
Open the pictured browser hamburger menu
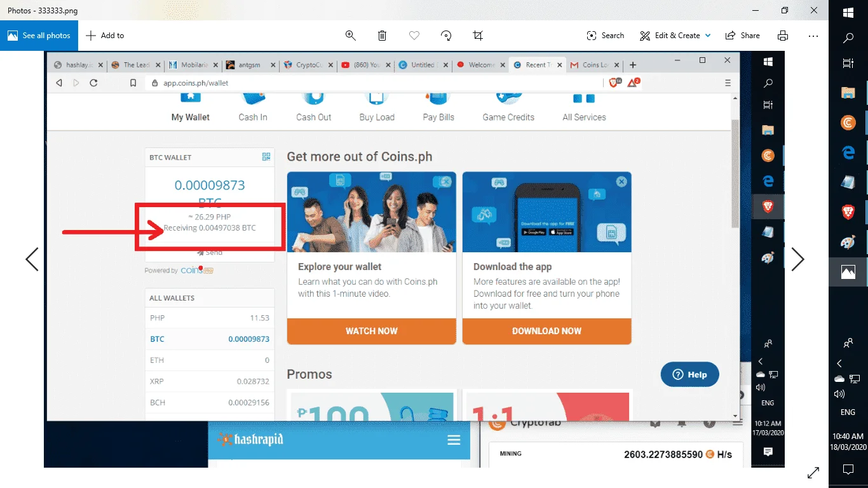click(728, 83)
